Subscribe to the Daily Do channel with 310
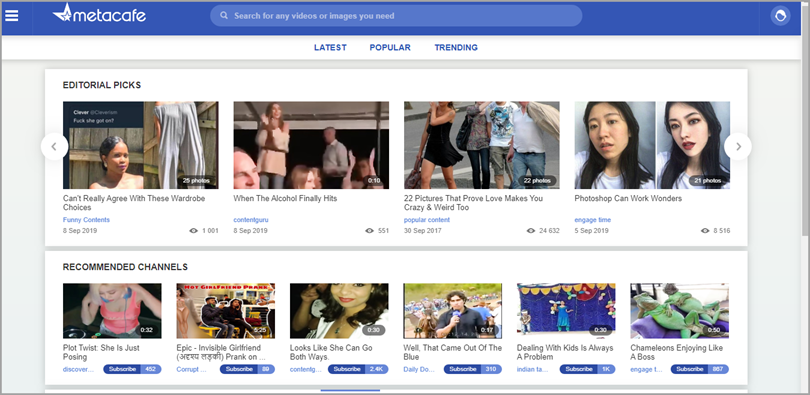 (473, 369)
